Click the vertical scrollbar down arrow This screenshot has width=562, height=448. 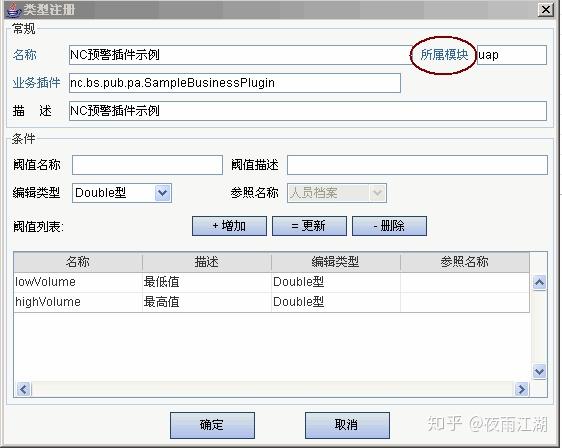[x=539, y=371]
